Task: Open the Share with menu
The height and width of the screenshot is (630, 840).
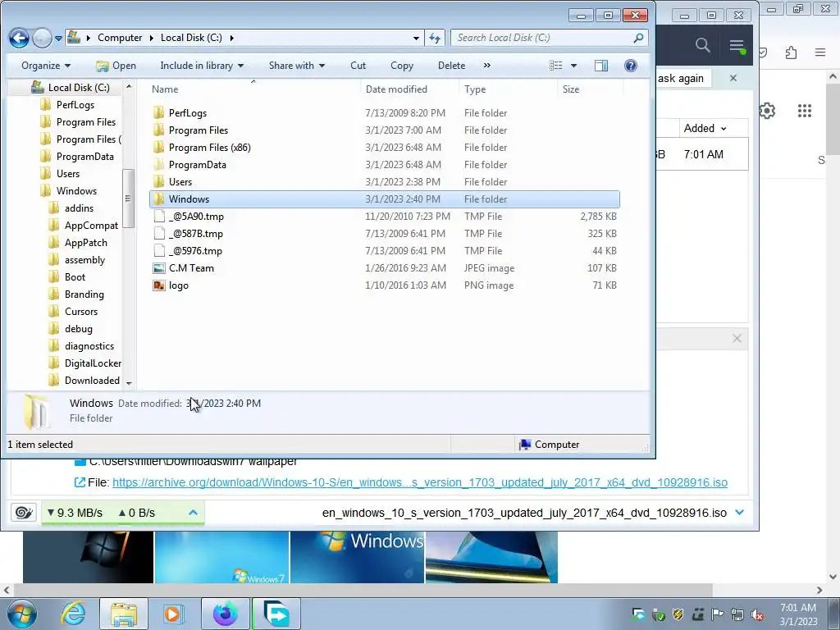Action: (297, 66)
